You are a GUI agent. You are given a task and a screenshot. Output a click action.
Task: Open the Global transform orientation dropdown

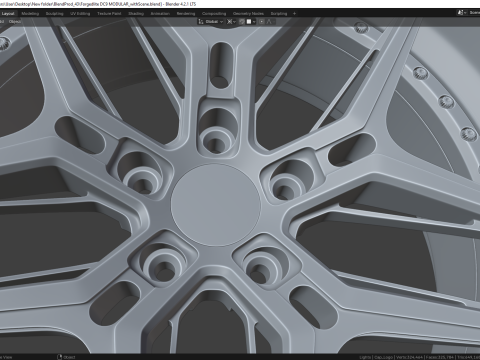coord(211,22)
